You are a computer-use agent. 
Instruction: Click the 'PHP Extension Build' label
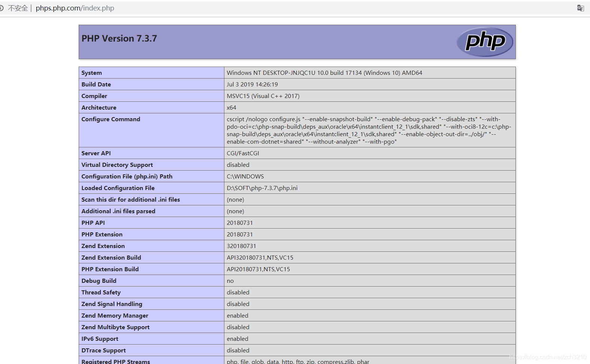(110, 269)
